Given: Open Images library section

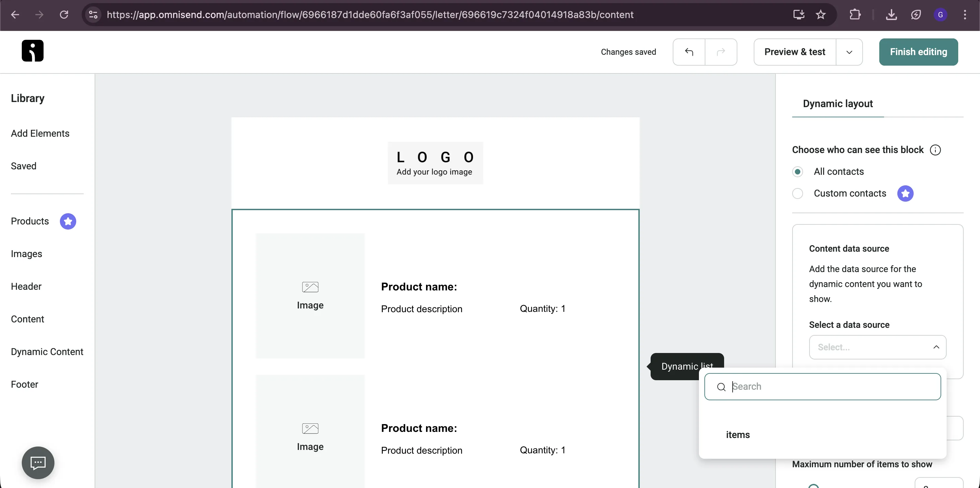Looking at the screenshot, I should (x=26, y=254).
